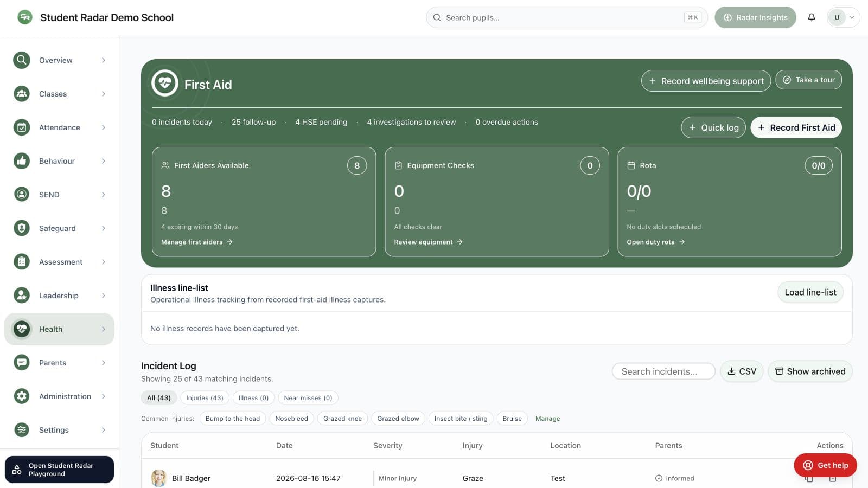Click the 25 follow-up stat

point(253,123)
